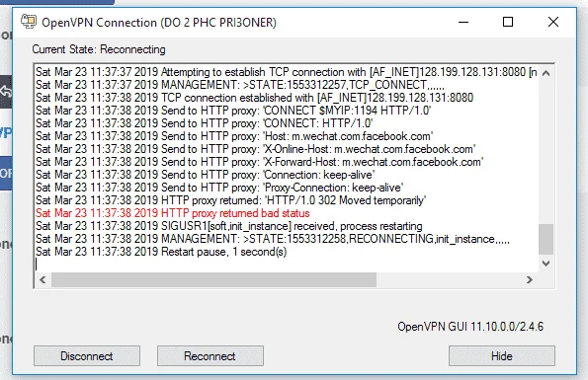
Task: Click the 'CONNECT $MYIP:1194 HTTP/1.0' log line
Action: coord(233,111)
